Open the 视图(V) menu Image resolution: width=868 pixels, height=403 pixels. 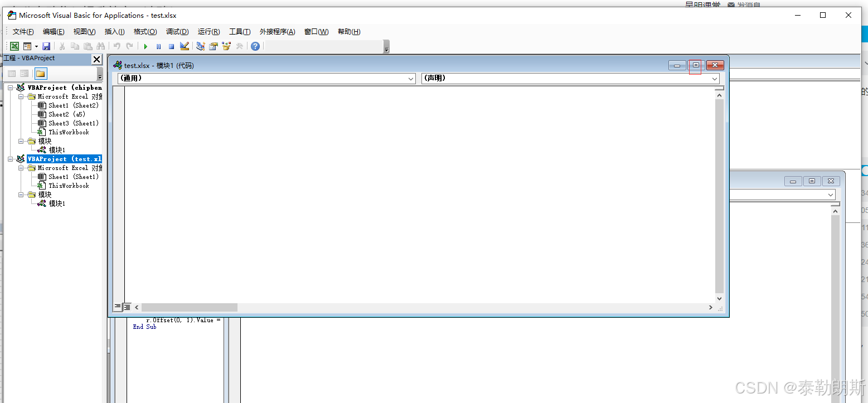(x=85, y=32)
